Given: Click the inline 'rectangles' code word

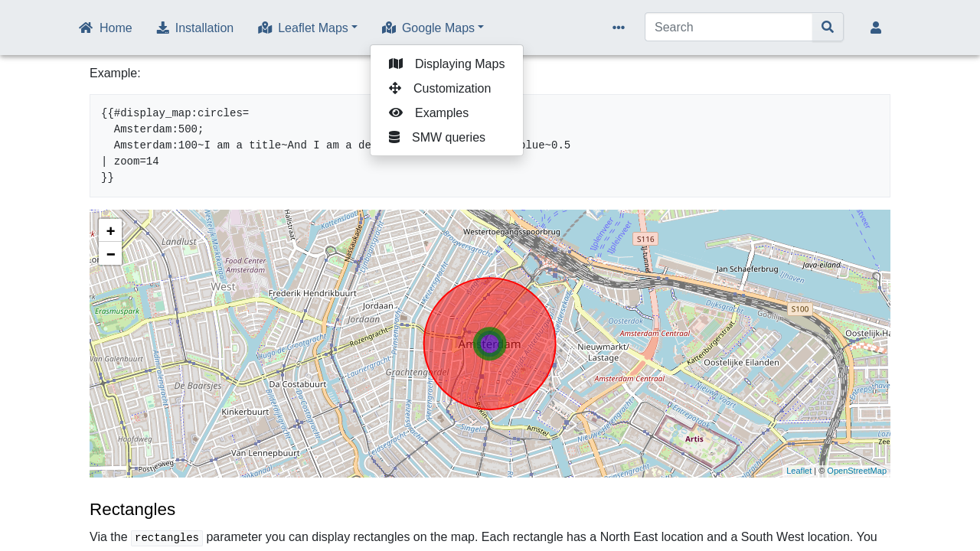Looking at the screenshot, I should coord(167,538).
